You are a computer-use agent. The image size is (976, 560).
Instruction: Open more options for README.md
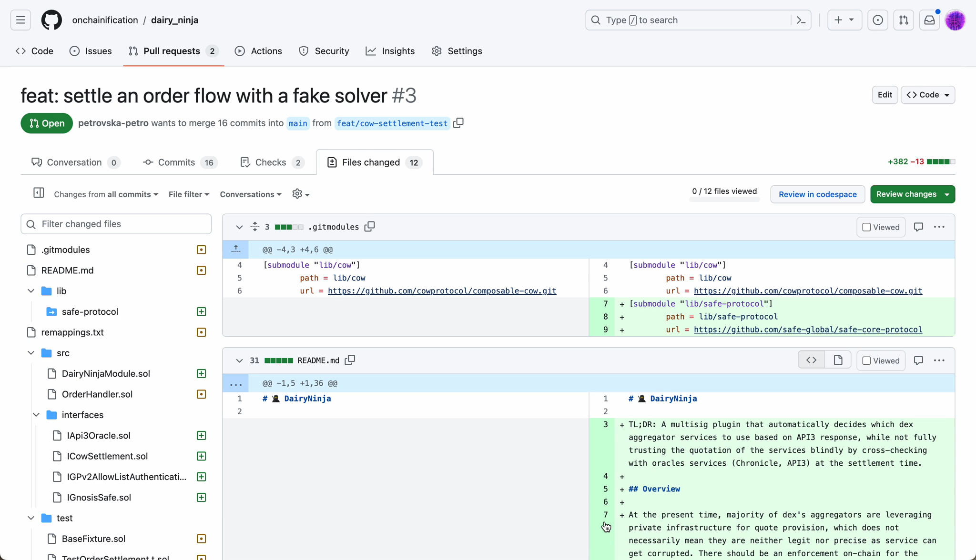coord(939,360)
